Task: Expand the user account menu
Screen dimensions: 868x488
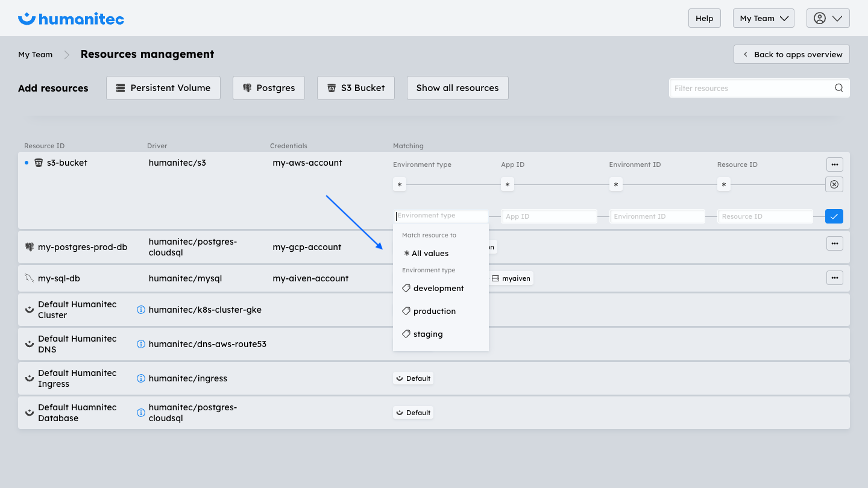Action: point(828,18)
